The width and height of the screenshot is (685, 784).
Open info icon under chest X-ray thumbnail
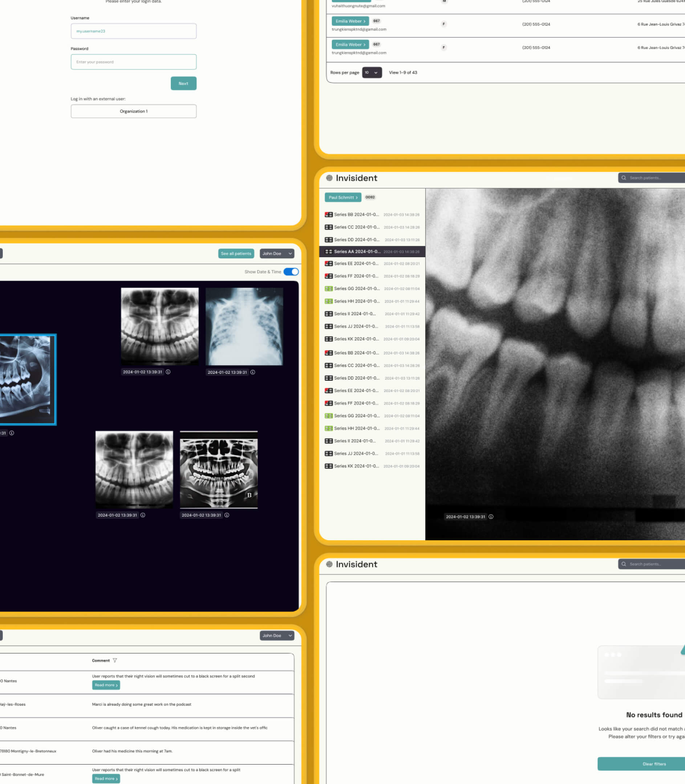point(253,372)
